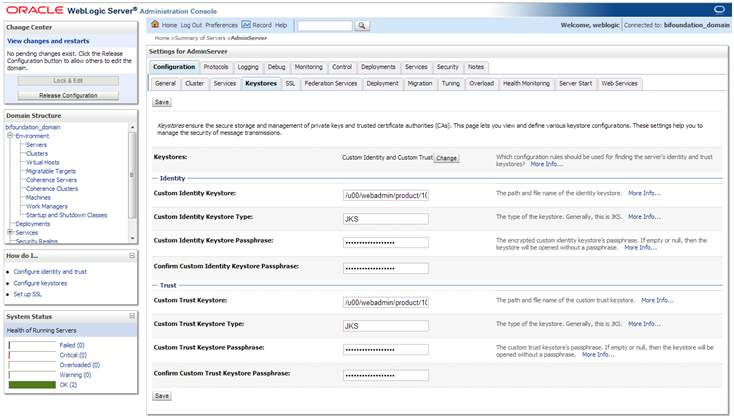Image resolution: width=734 pixels, height=418 pixels.
Task: Open Configure identity and trust help
Action: coord(50,271)
